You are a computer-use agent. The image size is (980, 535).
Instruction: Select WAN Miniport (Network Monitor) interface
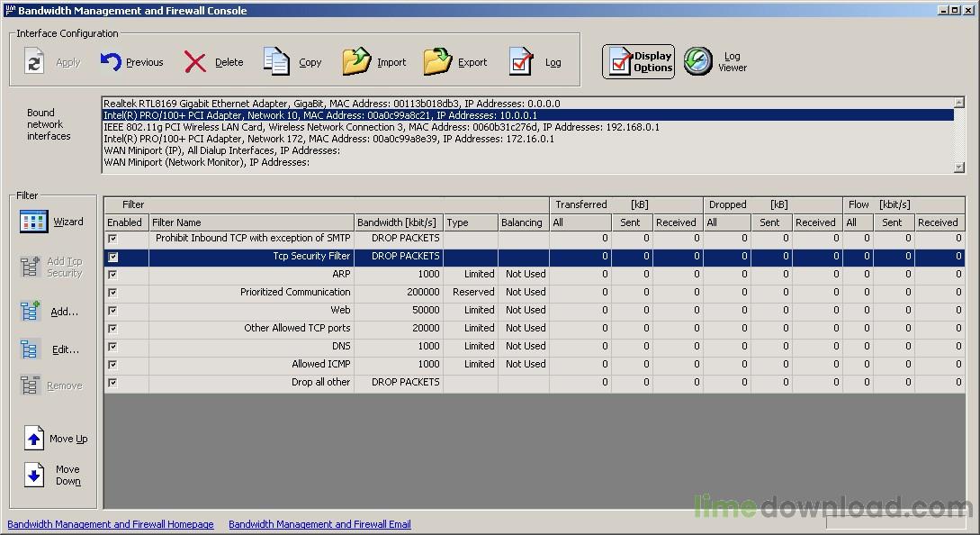(528, 162)
